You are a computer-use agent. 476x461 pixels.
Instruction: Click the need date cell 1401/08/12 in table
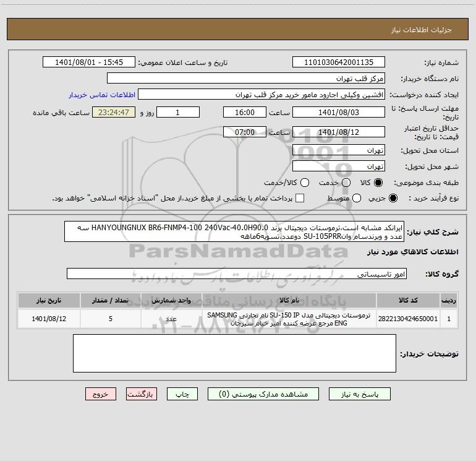[49, 319]
